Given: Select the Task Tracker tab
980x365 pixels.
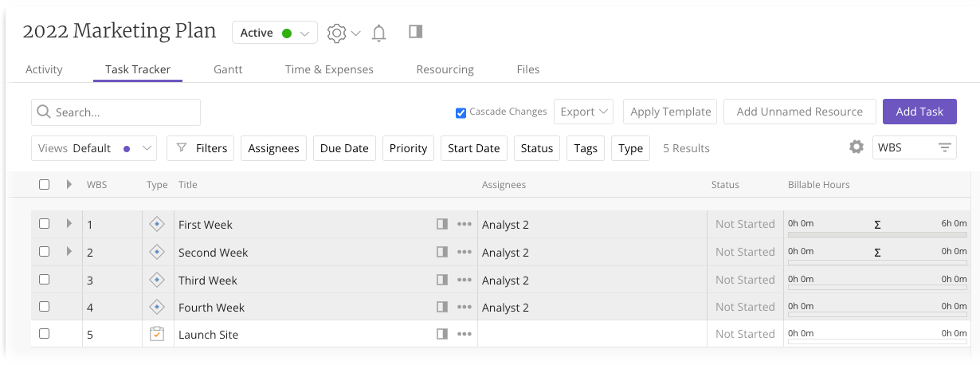Looking at the screenshot, I should pos(138,69).
